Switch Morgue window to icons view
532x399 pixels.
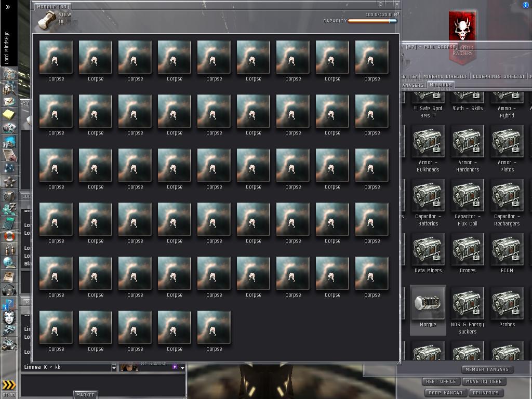tap(61, 22)
